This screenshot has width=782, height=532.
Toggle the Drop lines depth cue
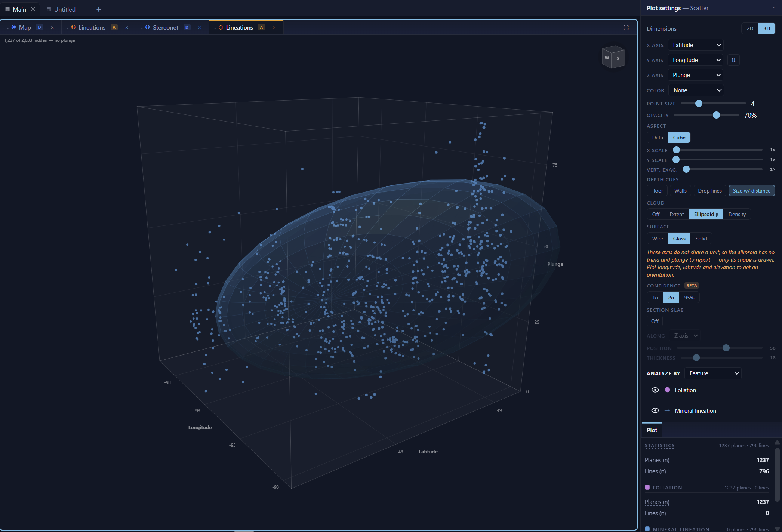pos(710,191)
